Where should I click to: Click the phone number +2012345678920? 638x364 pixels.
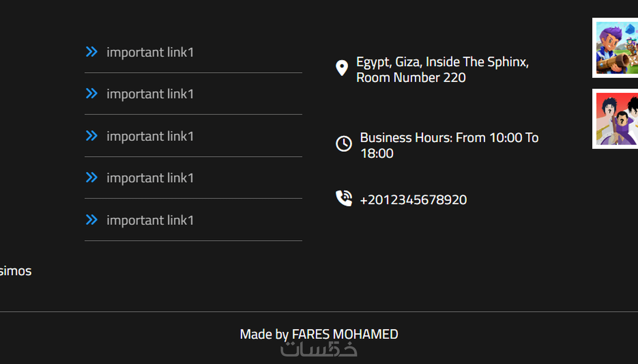tap(413, 200)
